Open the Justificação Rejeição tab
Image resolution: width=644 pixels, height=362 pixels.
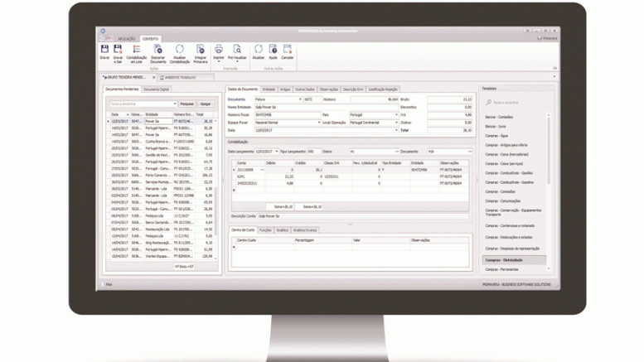383,89
